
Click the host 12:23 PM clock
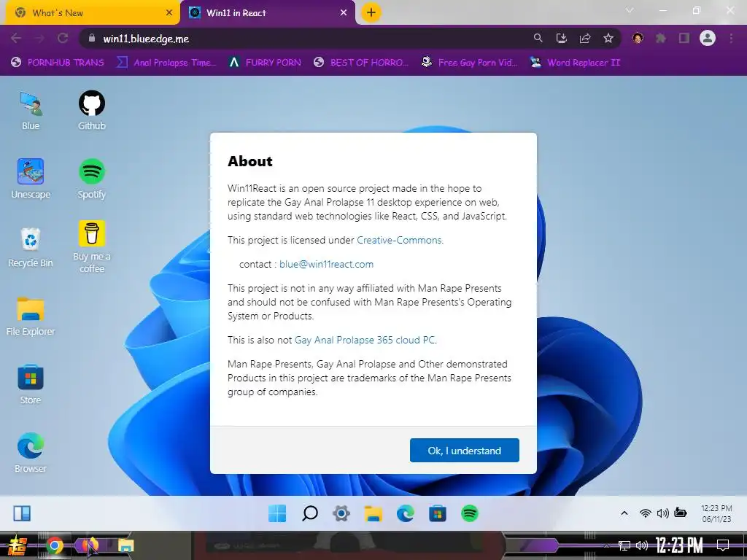coord(679,545)
